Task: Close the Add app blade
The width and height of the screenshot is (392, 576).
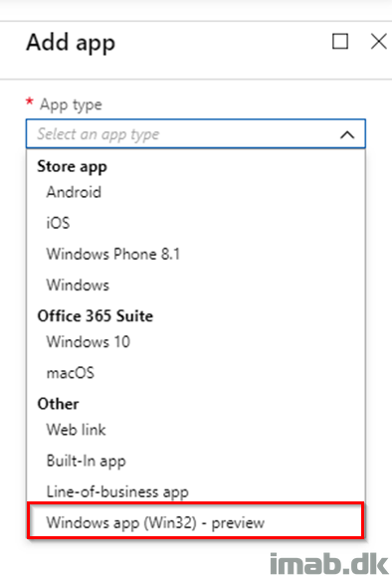Action: [x=378, y=41]
